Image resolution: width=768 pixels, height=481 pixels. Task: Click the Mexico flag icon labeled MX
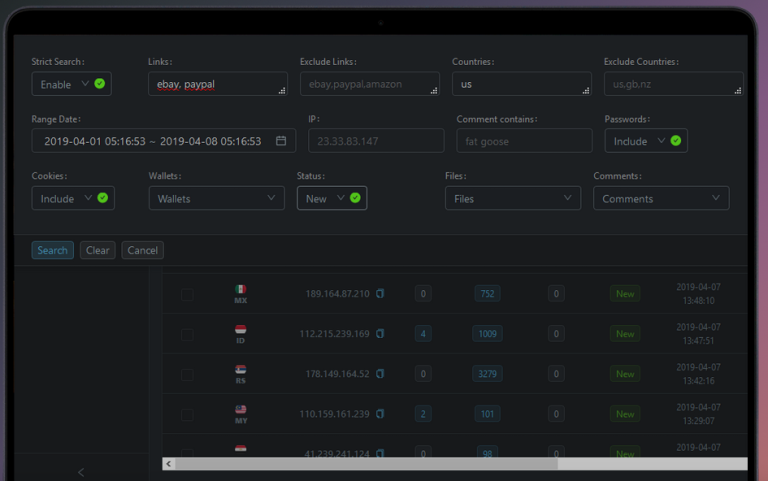[x=240, y=289]
